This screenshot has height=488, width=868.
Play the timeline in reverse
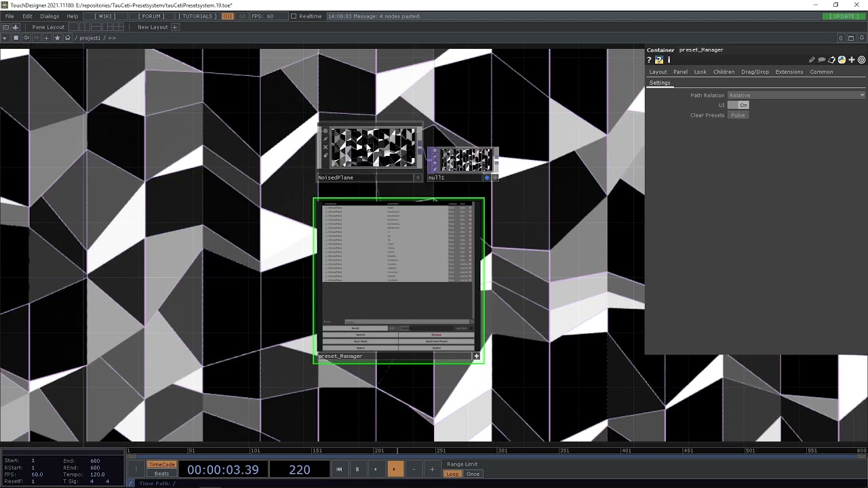(376, 469)
